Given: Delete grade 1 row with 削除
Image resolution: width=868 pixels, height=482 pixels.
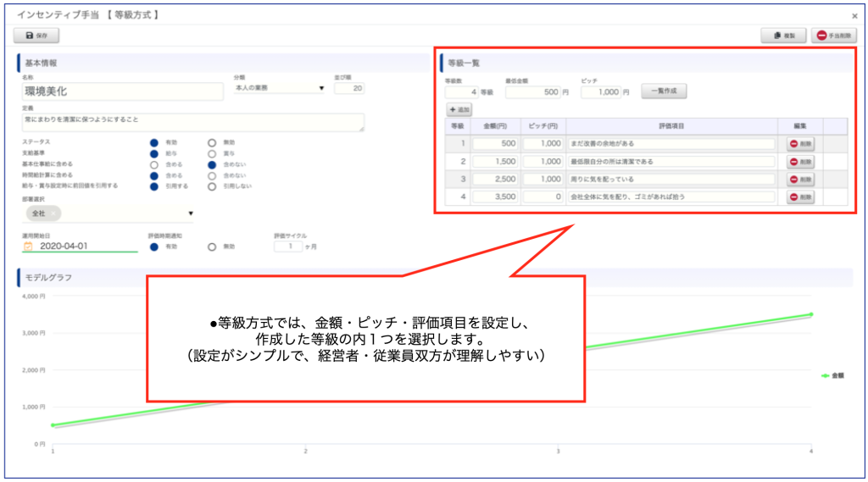Looking at the screenshot, I should click(x=800, y=144).
